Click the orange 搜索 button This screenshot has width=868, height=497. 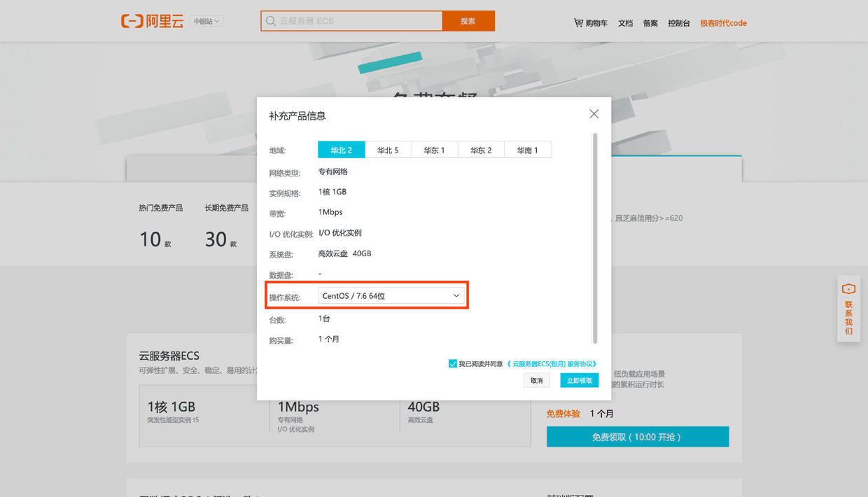[468, 21]
